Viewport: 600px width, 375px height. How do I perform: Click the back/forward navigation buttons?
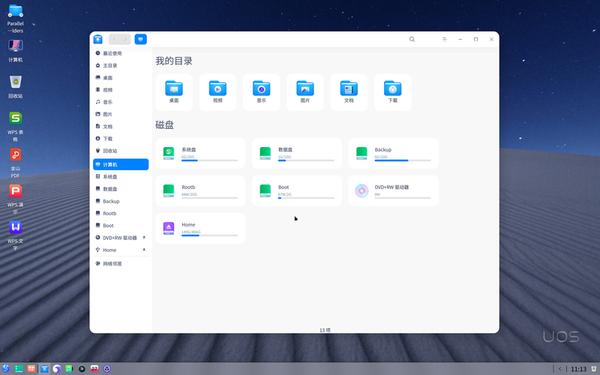pyautogui.click(x=120, y=39)
